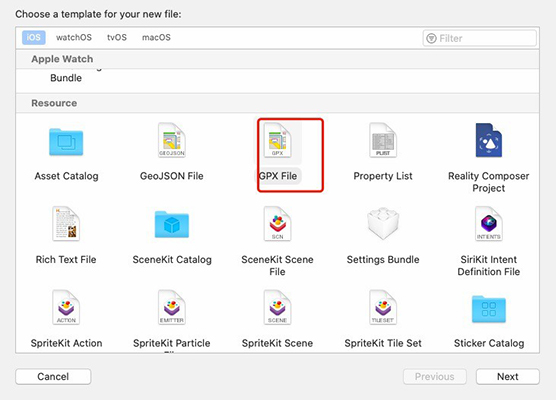Click the 'Settings Bundle' label
The image size is (556, 400).
point(383,260)
